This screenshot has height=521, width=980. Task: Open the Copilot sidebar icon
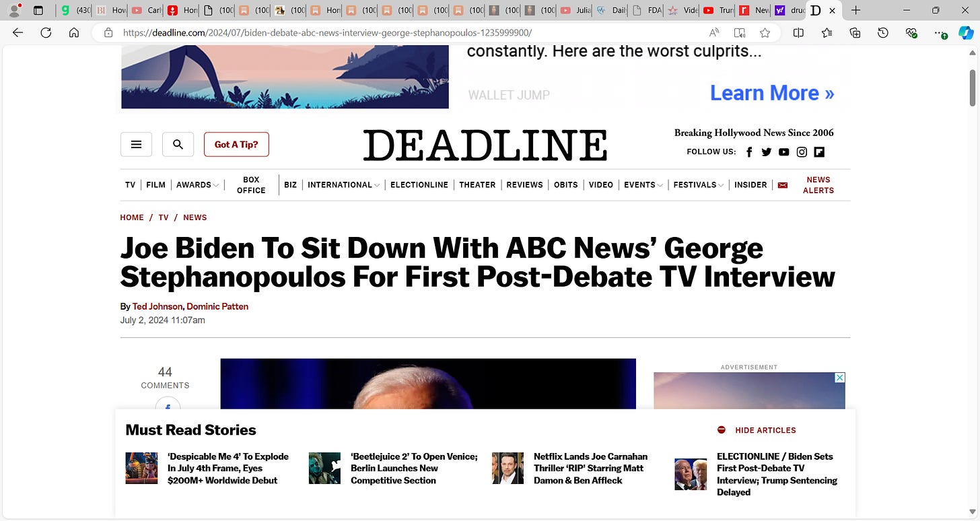(966, 32)
